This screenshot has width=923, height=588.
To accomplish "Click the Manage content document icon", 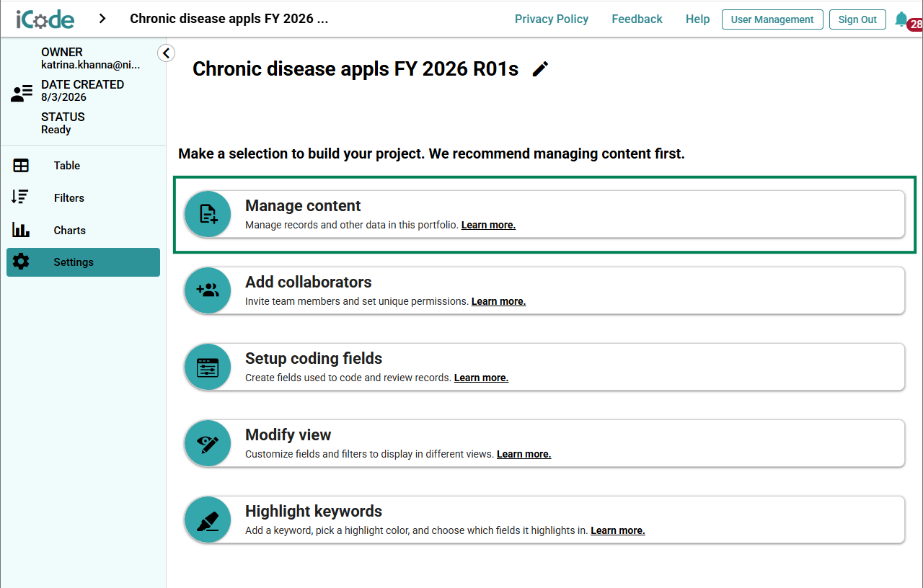I will [x=208, y=214].
